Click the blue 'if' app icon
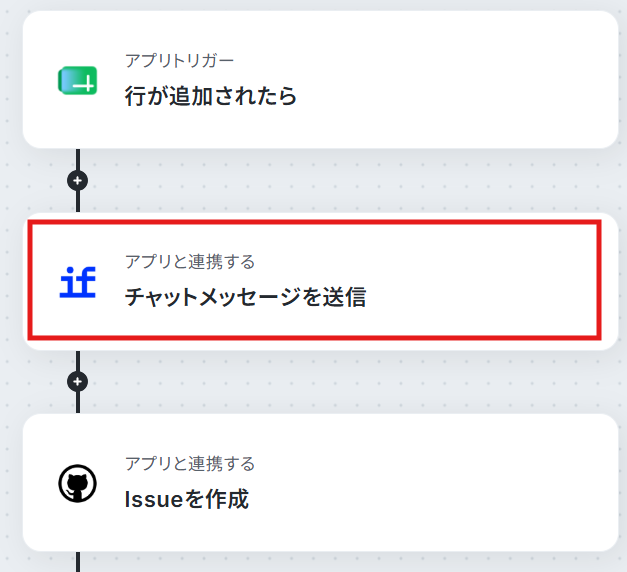The height and width of the screenshot is (572, 627). tap(78, 282)
